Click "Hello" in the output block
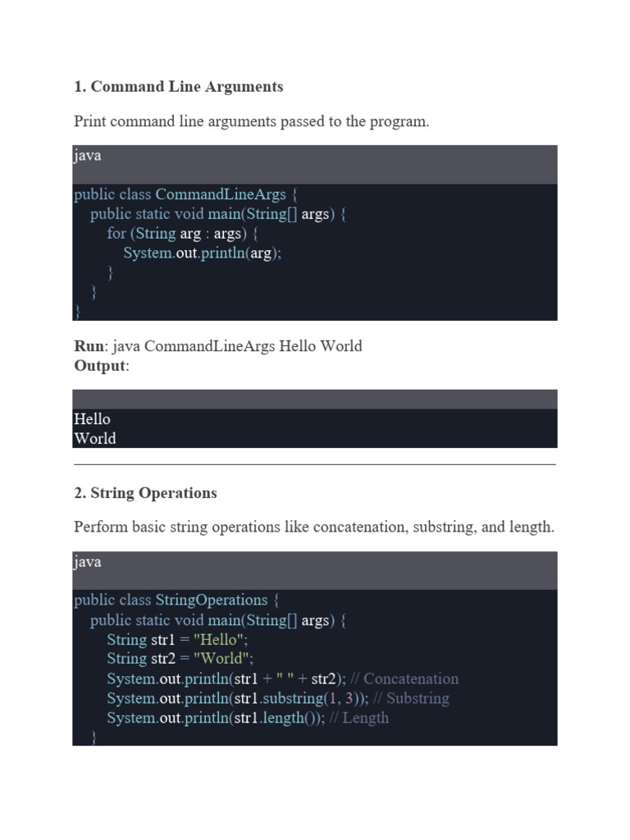 pyautogui.click(x=92, y=418)
